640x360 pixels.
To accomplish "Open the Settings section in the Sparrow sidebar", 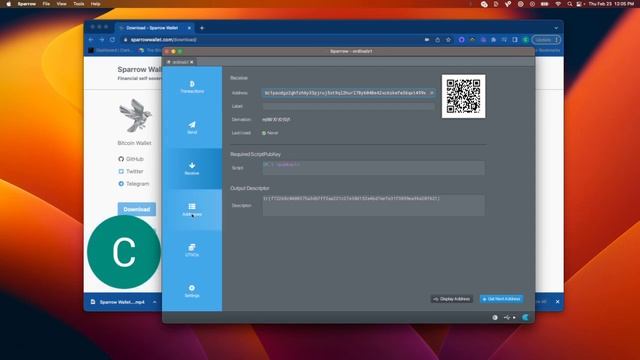I will [192, 291].
